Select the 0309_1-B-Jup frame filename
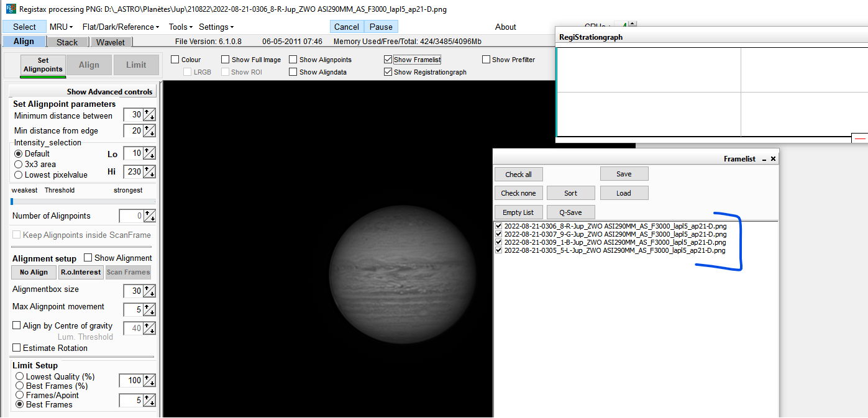The width and height of the screenshot is (868, 418). click(x=615, y=242)
